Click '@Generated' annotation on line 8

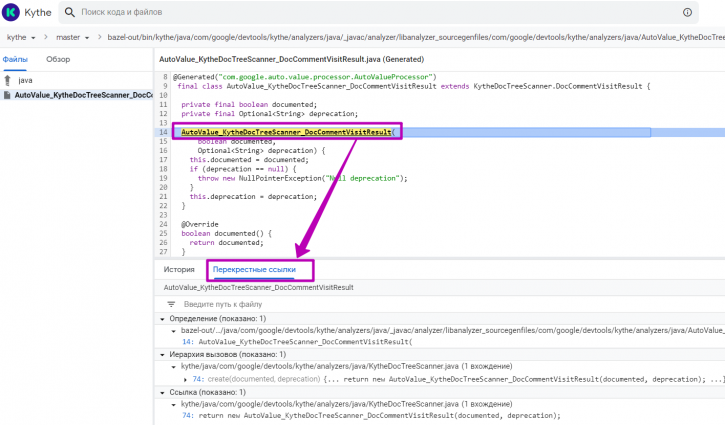pos(194,77)
